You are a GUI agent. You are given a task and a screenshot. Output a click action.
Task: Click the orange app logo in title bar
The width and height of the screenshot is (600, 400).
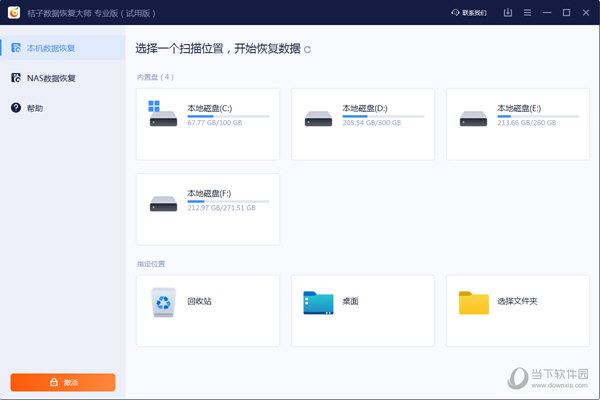(12, 12)
